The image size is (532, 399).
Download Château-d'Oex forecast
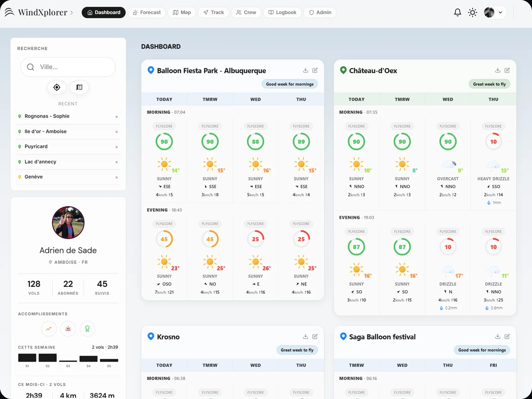(498, 70)
